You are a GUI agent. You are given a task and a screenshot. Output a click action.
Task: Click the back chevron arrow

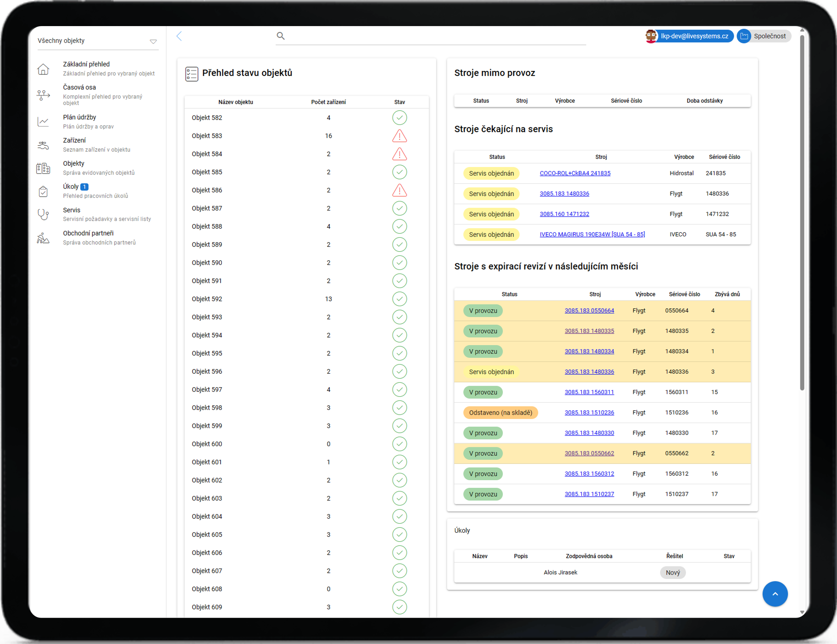point(179,36)
